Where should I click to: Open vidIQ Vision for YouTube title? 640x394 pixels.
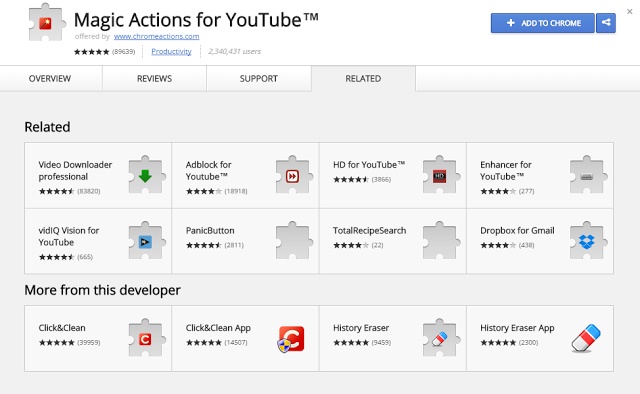click(69, 236)
